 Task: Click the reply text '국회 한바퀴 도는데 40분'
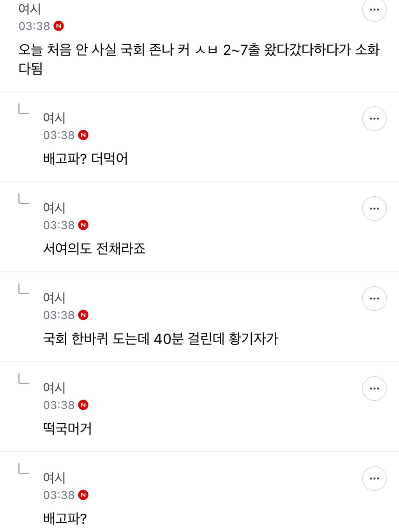tap(161, 339)
